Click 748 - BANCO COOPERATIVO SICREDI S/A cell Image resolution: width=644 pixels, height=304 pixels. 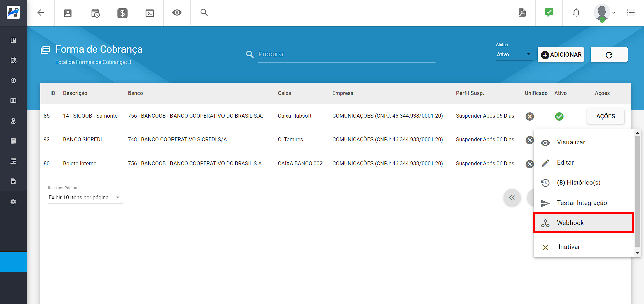coord(177,140)
